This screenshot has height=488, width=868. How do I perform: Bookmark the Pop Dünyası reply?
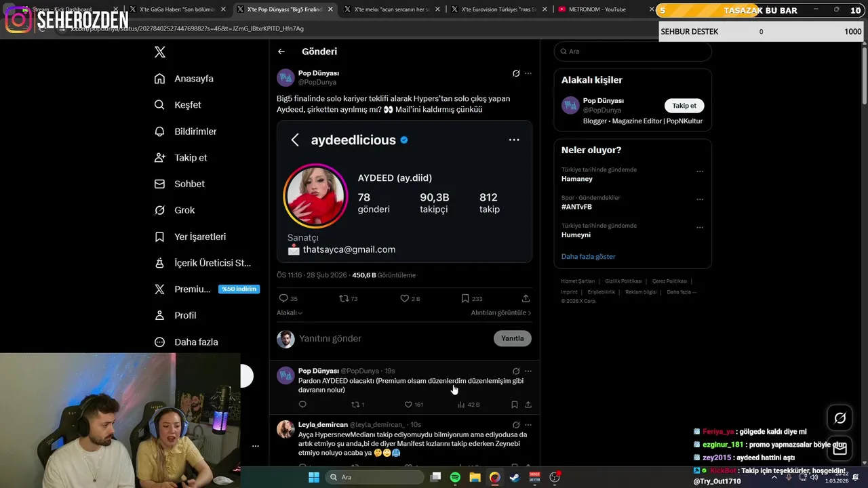point(514,405)
